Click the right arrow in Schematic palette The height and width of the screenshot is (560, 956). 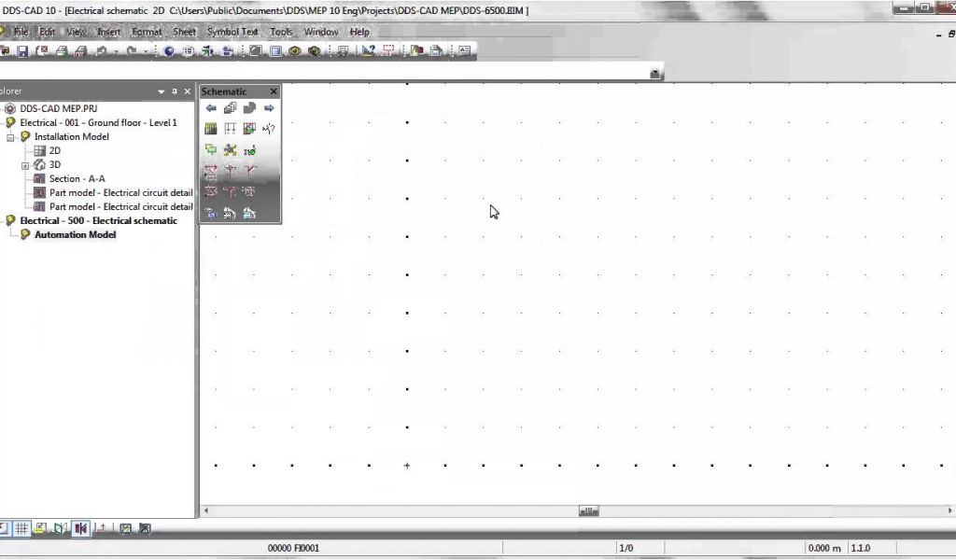[x=269, y=108]
